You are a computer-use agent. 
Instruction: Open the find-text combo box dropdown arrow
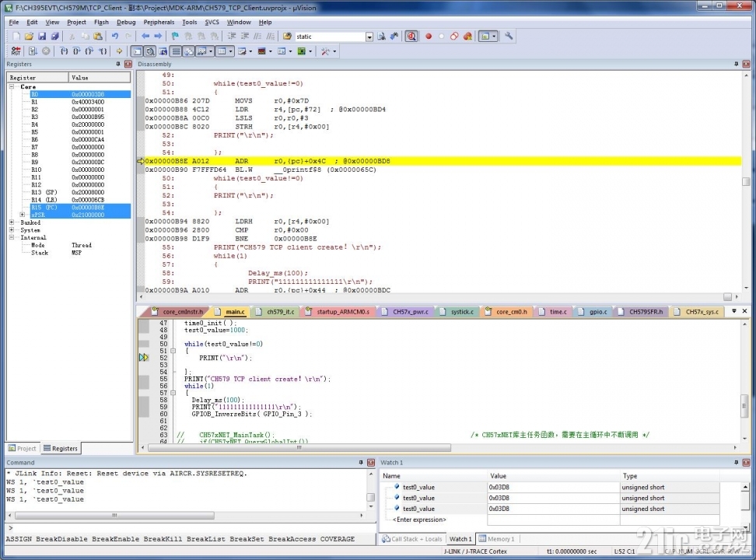tap(369, 37)
